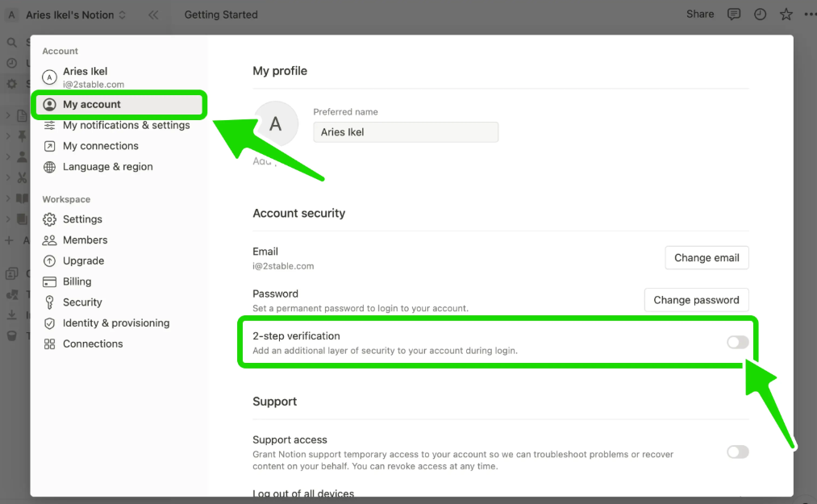
Task: Click the large profile photo avatar
Action: point(276,124)
